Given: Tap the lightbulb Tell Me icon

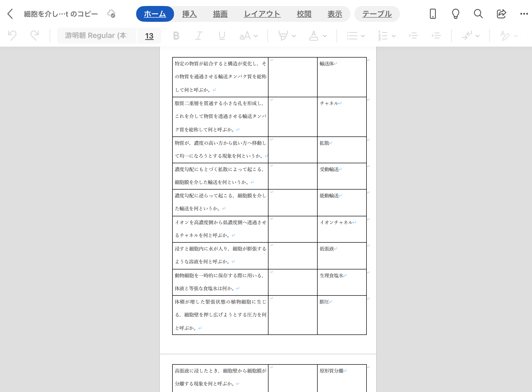Looking at the screenshot, I should pos(456,14).
